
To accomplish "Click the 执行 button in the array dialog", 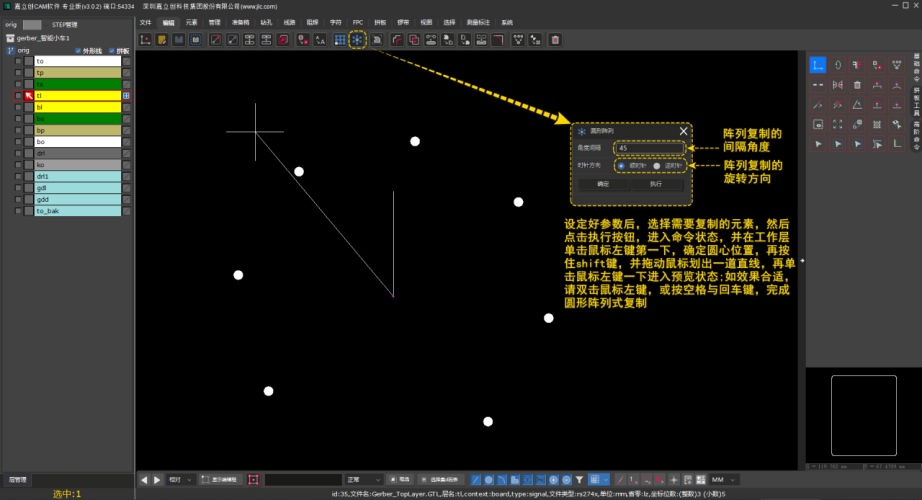I will click(656, 184).
